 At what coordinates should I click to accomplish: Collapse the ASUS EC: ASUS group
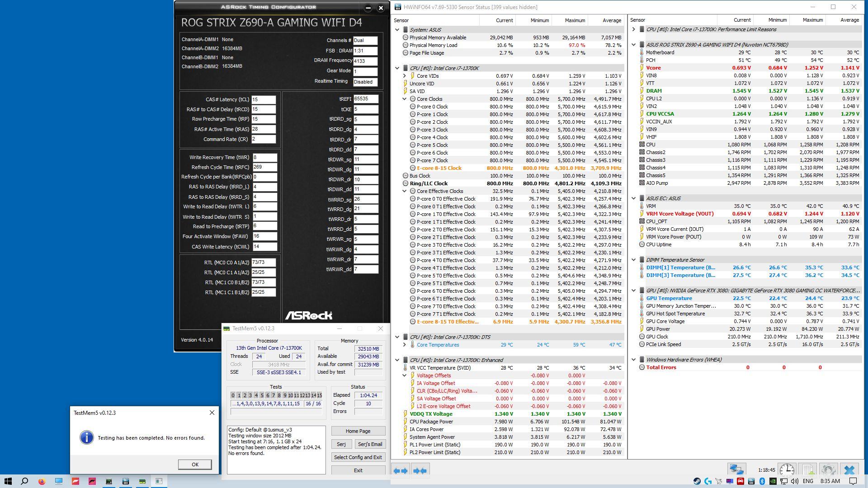click(x=634, y=198)
